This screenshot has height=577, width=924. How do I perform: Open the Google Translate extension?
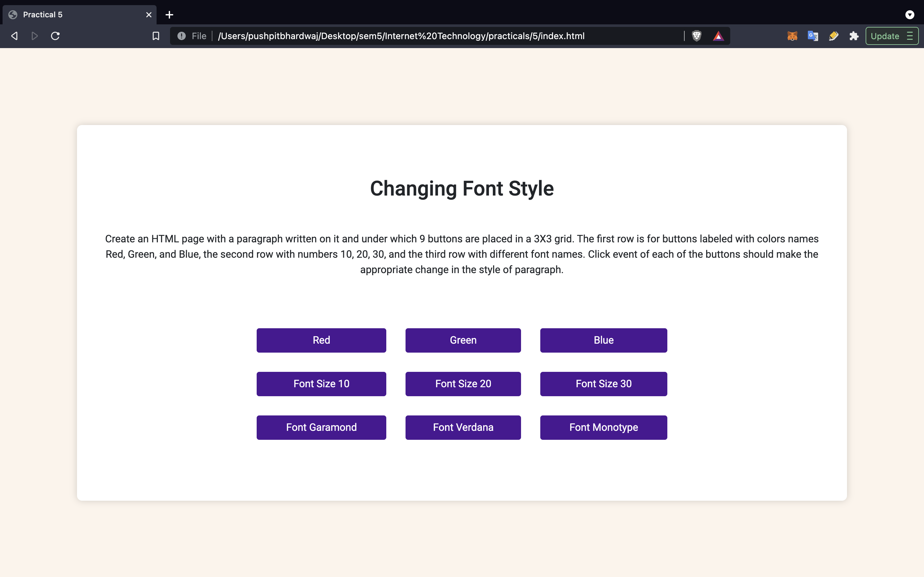813,36
